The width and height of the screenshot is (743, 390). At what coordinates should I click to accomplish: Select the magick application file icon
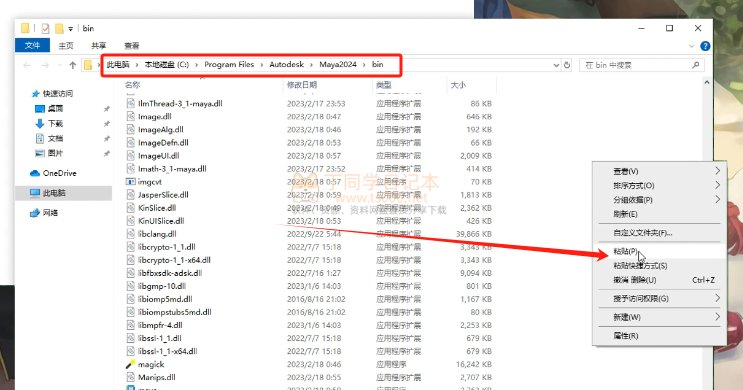point(130,364)
